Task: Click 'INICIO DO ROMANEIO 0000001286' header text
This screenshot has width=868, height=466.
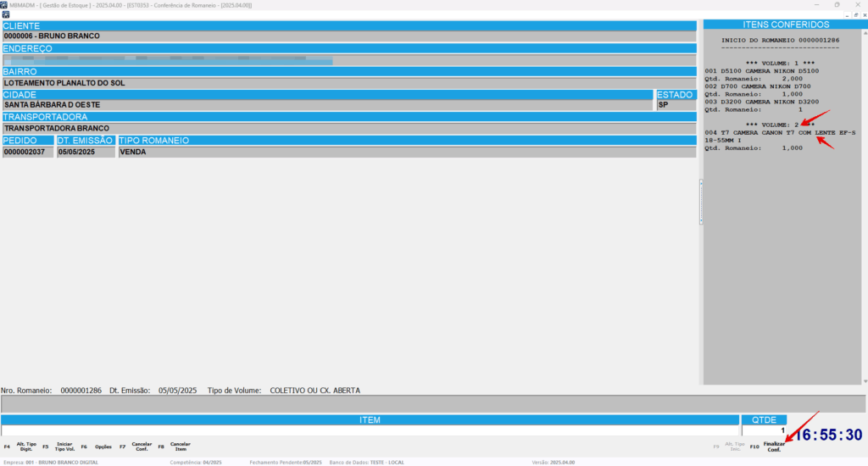Action: coord(780,41)
